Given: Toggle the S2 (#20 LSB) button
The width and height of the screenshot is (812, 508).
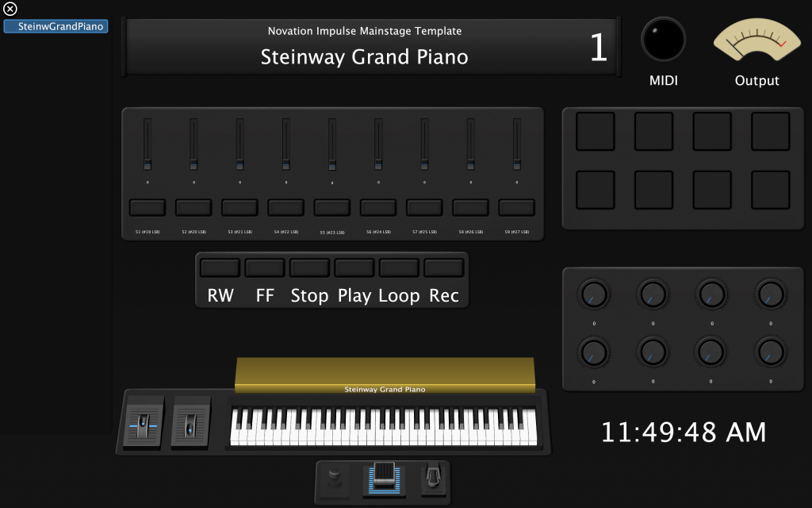Looking at the screenshot, I should click(x=193, y=207).
